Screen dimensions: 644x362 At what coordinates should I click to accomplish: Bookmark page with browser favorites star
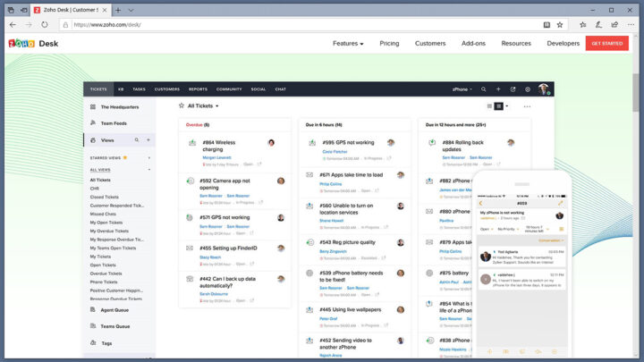click(x=560, y=25)
